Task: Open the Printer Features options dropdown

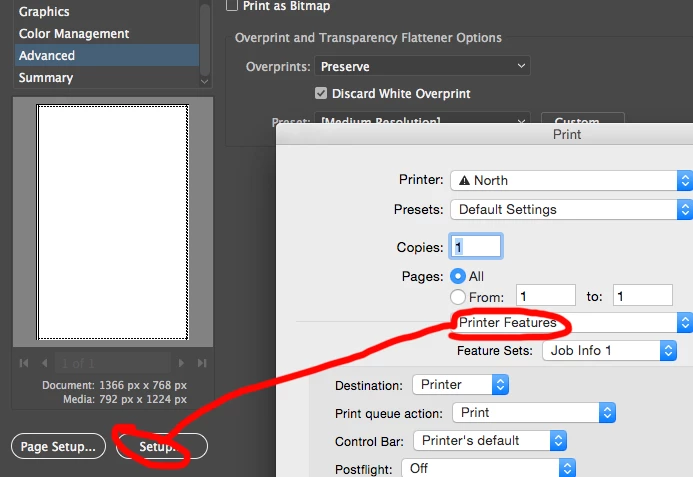Action: click(571, 323)
